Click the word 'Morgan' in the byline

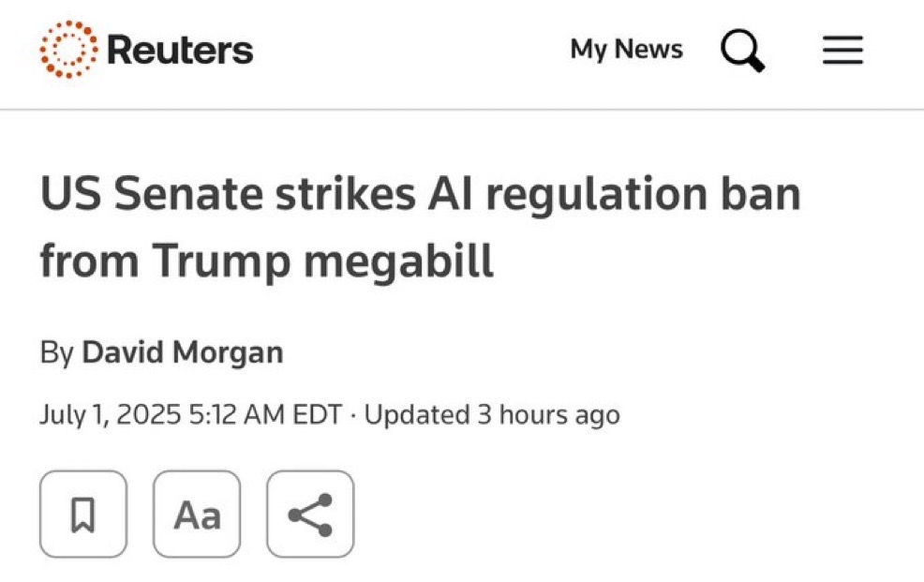228,353
